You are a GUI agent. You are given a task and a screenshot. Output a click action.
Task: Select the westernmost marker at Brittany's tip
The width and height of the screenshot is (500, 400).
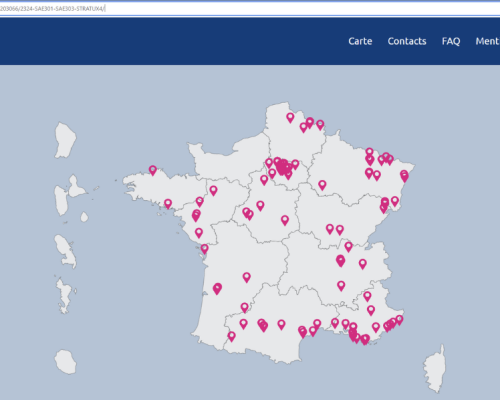coord(153,170)
